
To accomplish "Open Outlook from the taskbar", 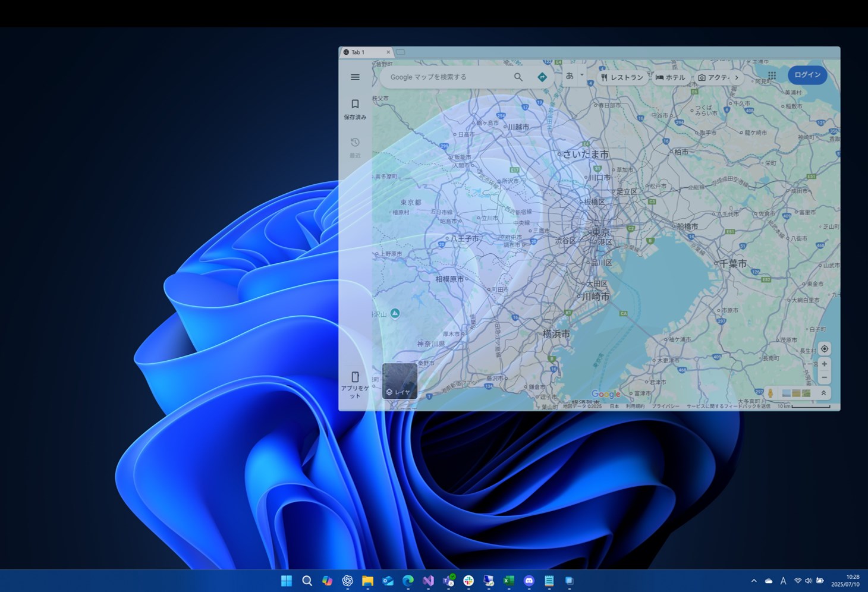I will coord(388,581).
